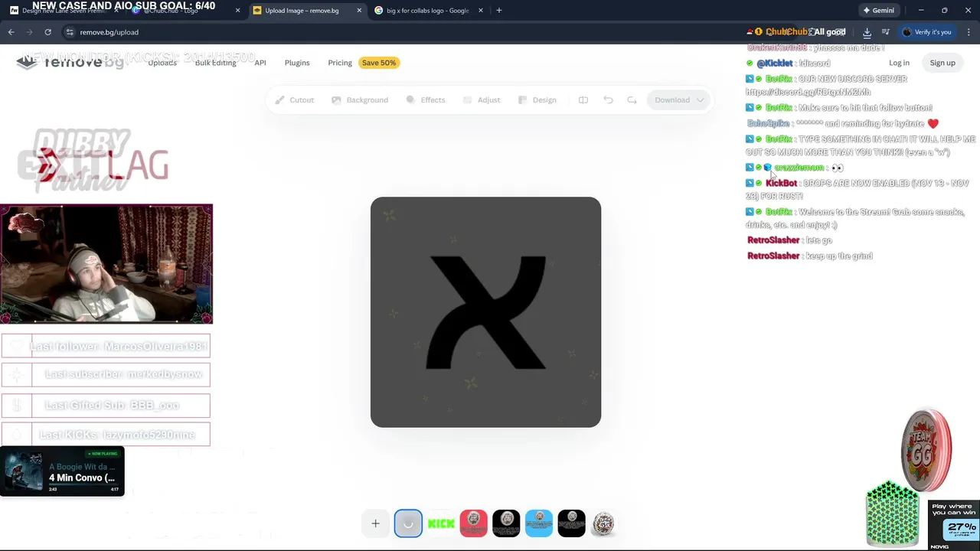Viewport: 980px width, 551px height.
Task: Select the red background badge thumbnail
Action: coord(473,523)
